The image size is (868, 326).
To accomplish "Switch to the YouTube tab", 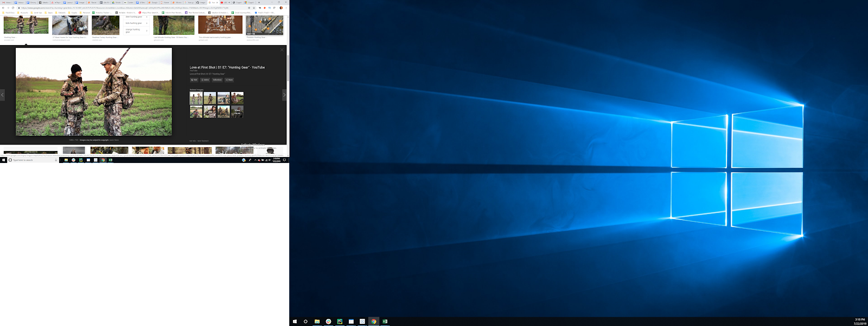I will pyautogui.click(x=224, y=2).
